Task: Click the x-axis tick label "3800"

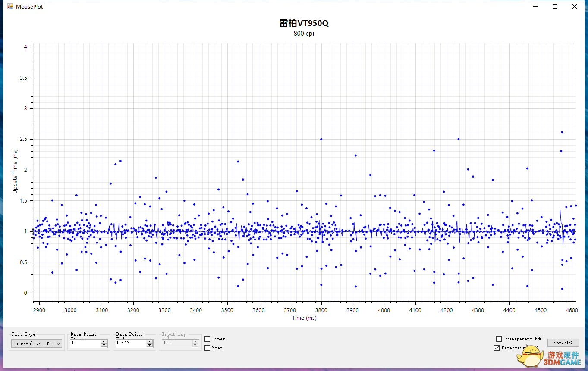Action: [x=321, y=310]
